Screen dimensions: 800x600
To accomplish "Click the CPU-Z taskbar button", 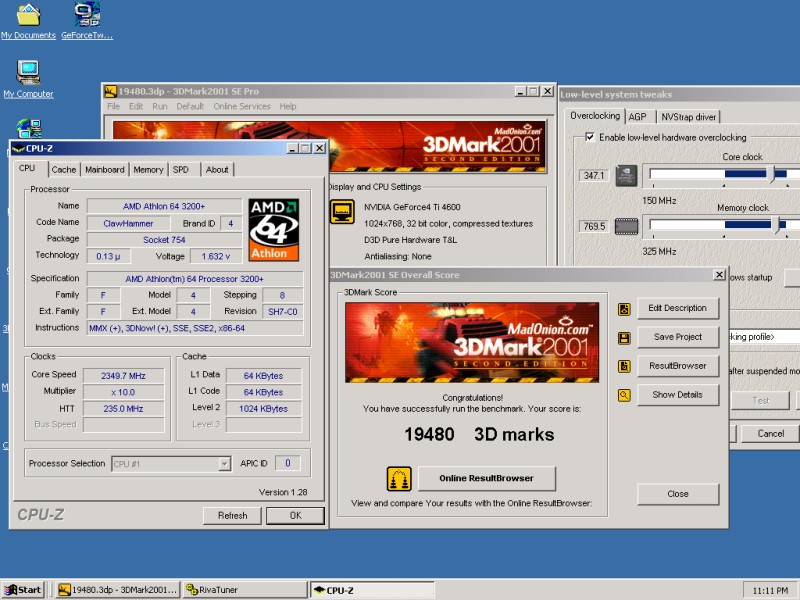I will (x=372, y=590).
